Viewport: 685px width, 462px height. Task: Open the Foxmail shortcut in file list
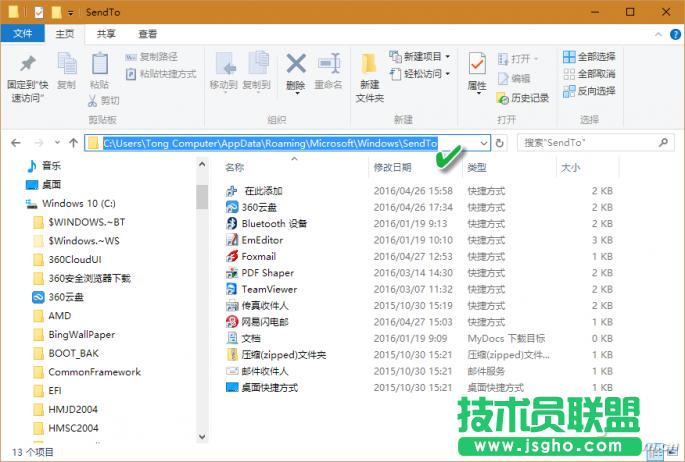pyautogui.click(x=257, y=256)
